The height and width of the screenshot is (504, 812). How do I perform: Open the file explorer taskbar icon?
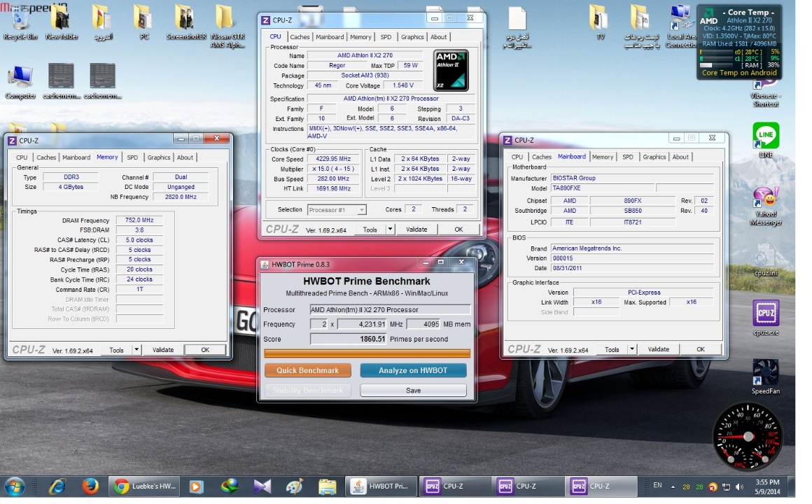click(x=328, y=486)
